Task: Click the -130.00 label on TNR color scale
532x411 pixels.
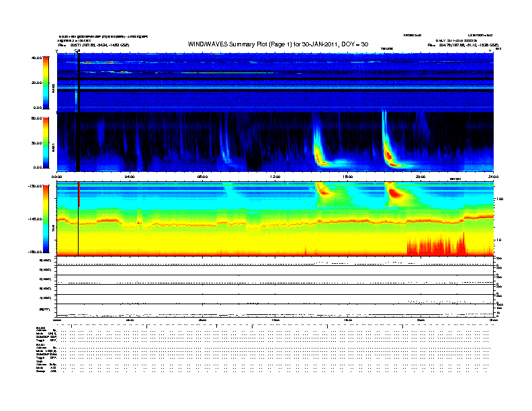Action: pos(35,186)
